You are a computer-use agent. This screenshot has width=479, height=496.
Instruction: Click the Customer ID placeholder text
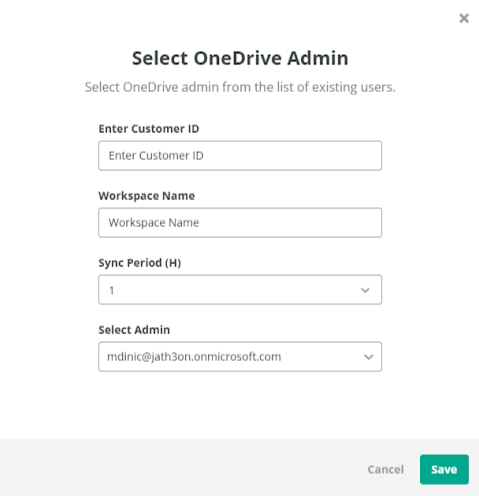click(x=156, y=156)
